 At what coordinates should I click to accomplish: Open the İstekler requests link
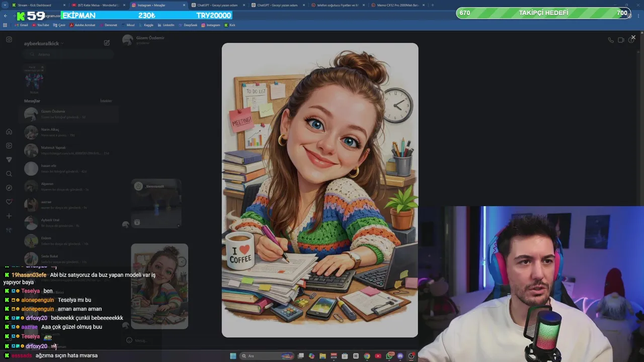[x=106, y=101]
